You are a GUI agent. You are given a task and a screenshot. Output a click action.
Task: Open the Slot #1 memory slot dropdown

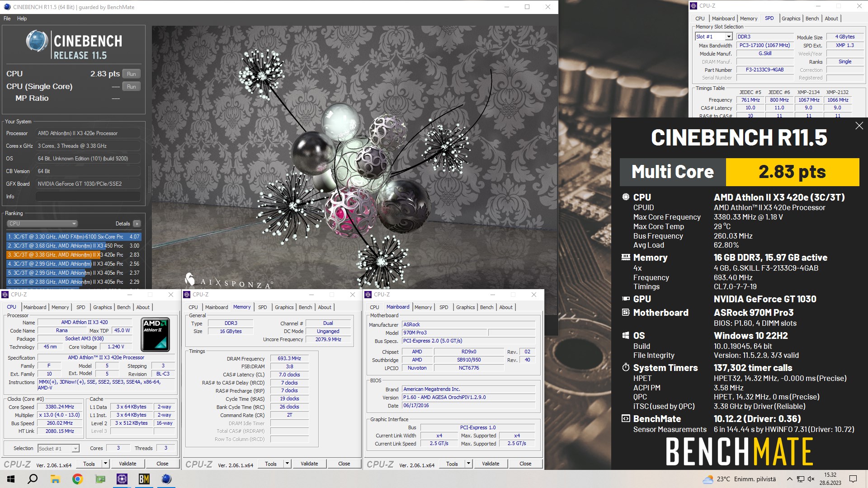coord(728,37)
